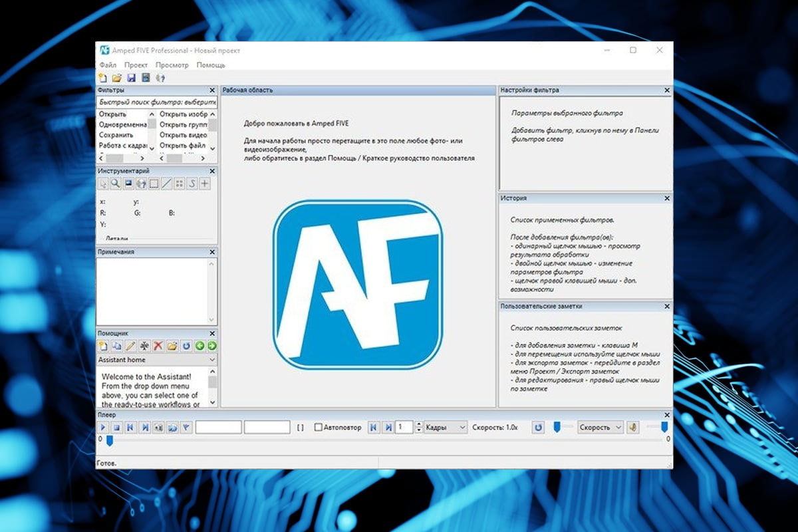798x532 pixels.
Task: Click the Open project folder icon
Action: (116, 78)
